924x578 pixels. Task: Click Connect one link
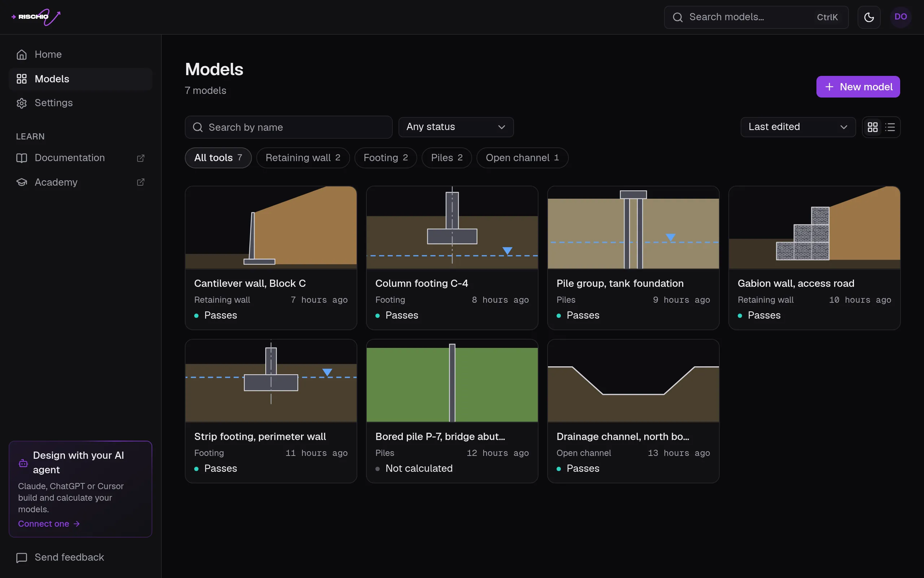tap(49, 524)
